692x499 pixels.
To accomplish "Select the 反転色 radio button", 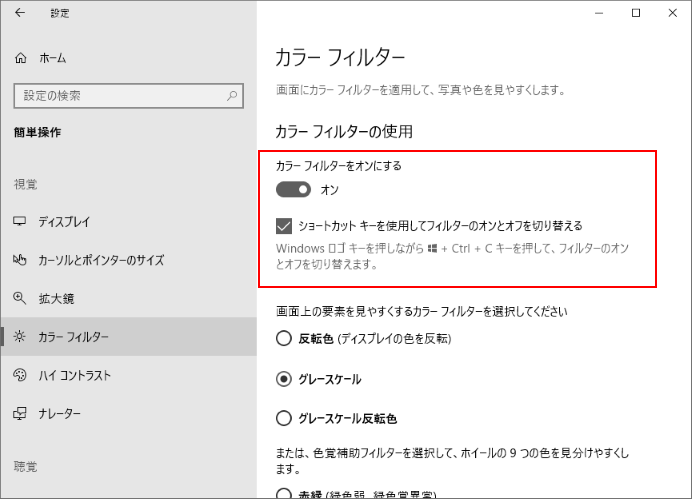I will coord(284,338).
